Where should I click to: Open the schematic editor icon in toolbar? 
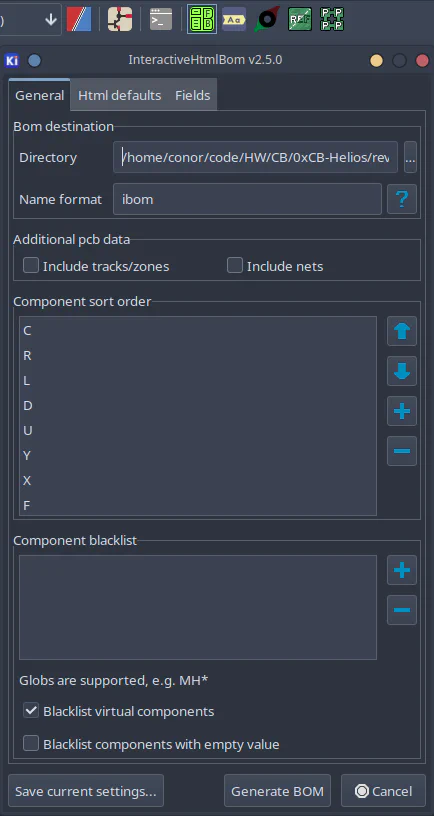pyautogui.click(x=120, y=19)
